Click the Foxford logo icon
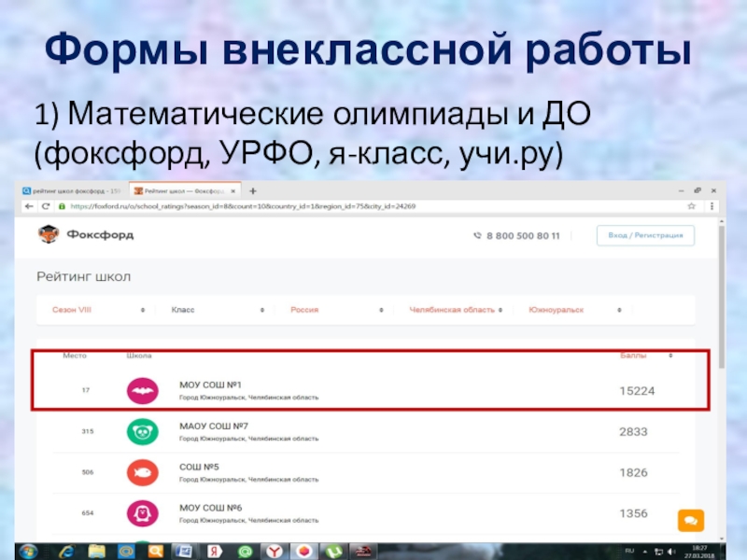The image size is (747, 560). click(x=49, y=235)
